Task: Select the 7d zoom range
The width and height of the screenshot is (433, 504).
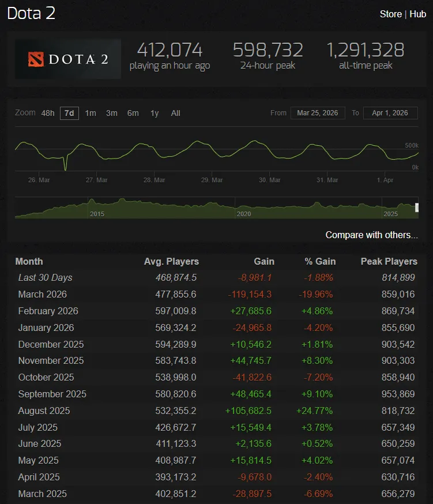Action: pos(69,113)
